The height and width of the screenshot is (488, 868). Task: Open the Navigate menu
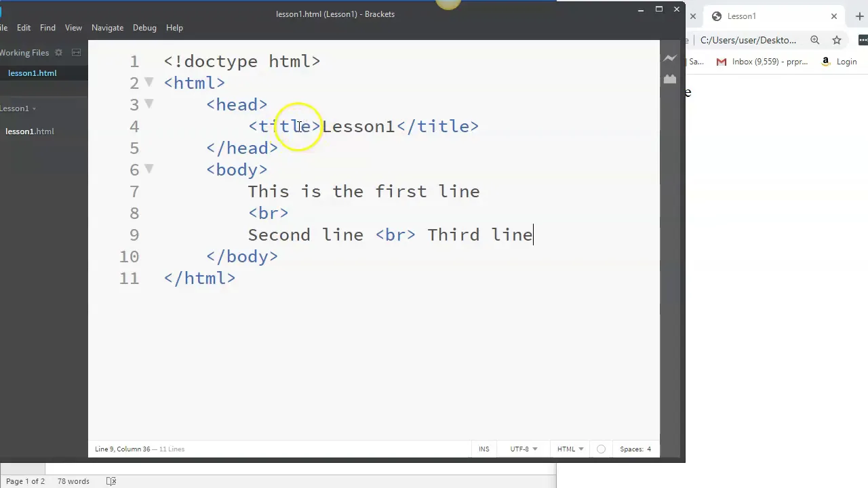point(107,28)
